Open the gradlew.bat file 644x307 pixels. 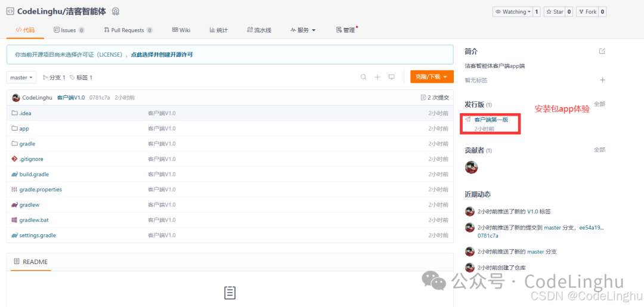[34, 220]
